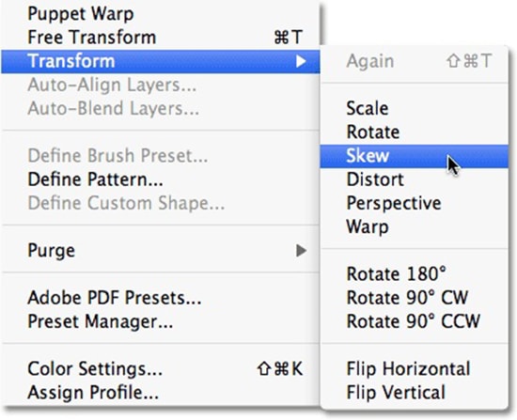Open the Preset Manager
The height and width of the screenshot is (420, 517).
[x=161, y=321]
